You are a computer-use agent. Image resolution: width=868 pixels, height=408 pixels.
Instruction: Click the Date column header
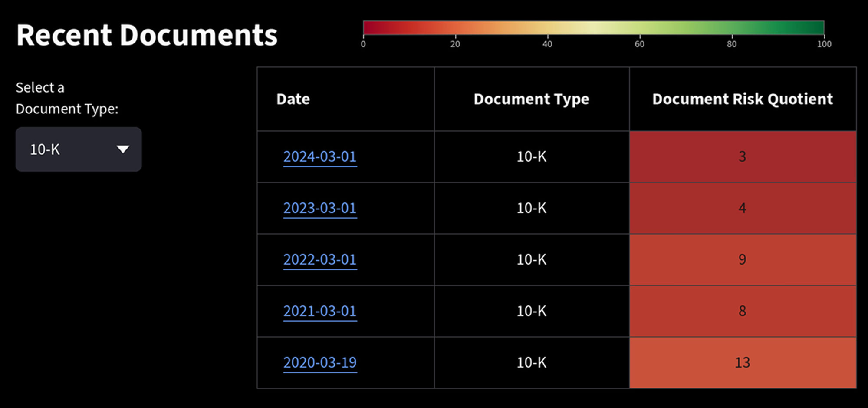[346, 99]
